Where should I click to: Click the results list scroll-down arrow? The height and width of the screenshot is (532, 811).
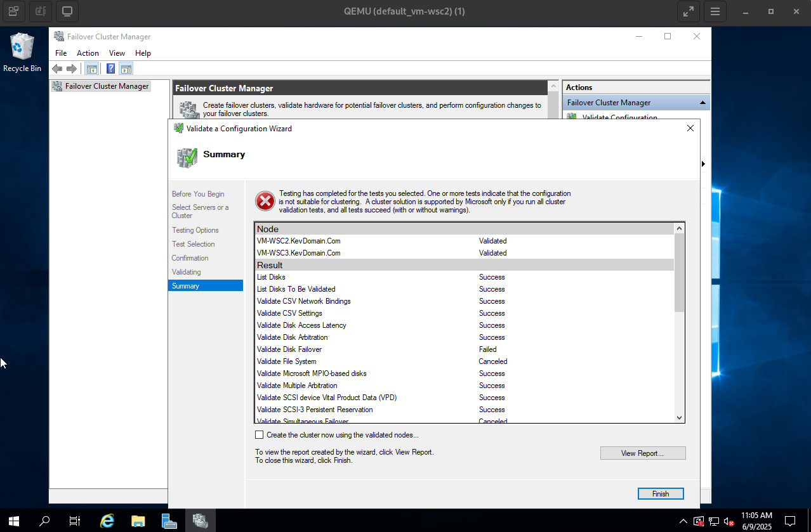pyautogui.click(x=680, y=417)
